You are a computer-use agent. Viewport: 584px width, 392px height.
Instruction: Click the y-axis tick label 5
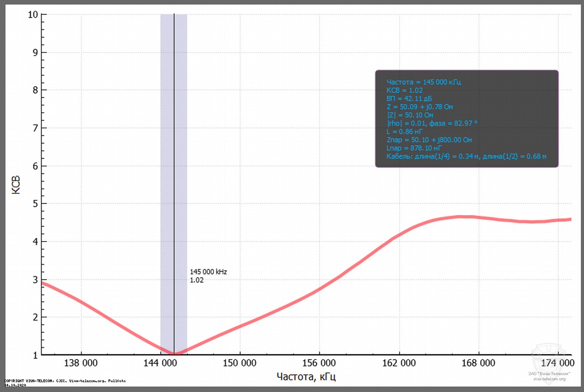(36, 204)
